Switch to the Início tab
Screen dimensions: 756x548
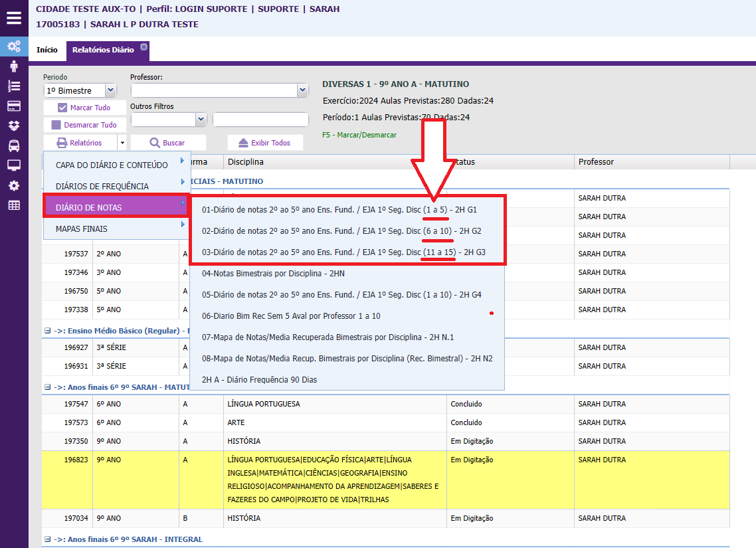coord(47,50)
